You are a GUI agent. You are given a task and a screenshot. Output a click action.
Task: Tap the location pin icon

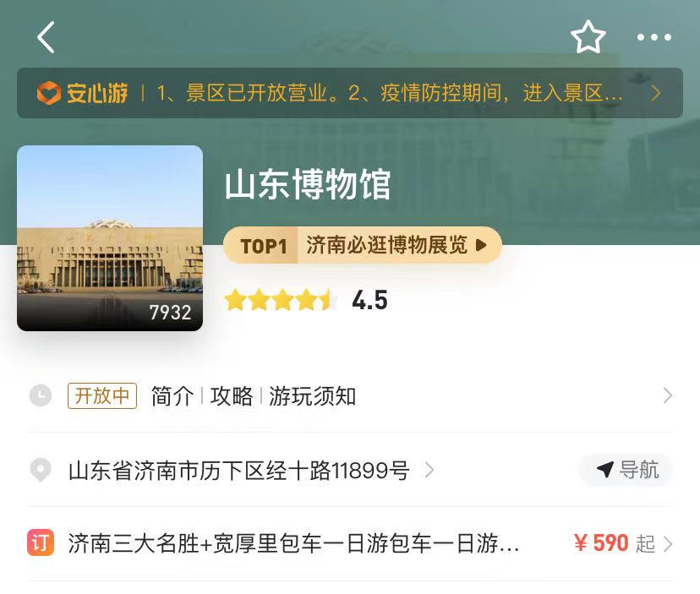tap(41, 470)
